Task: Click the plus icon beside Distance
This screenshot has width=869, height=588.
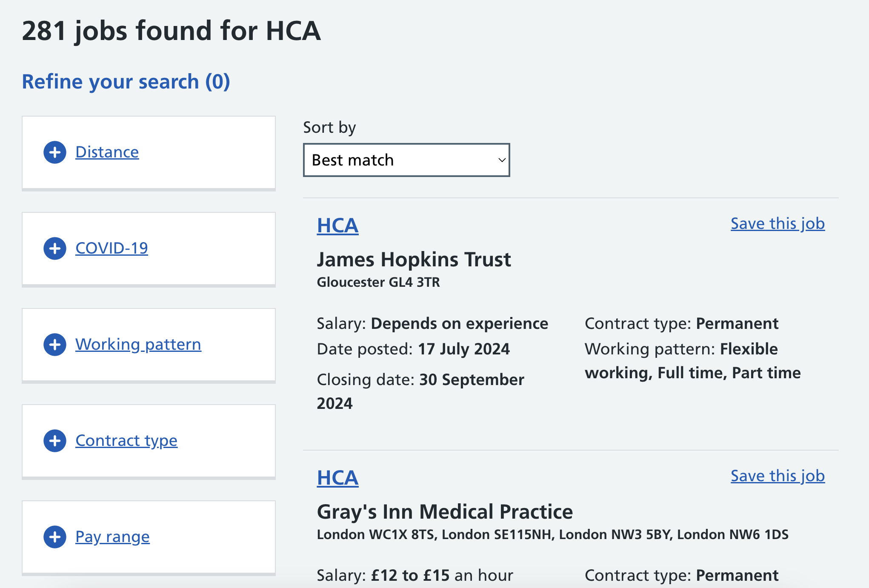Action: [55, 152]
